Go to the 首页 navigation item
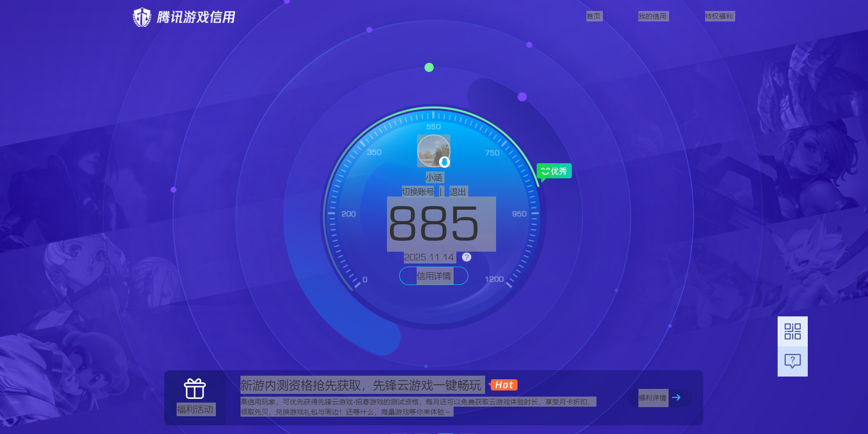The height and width of the screenshot is (434, 868). [594, 16]
